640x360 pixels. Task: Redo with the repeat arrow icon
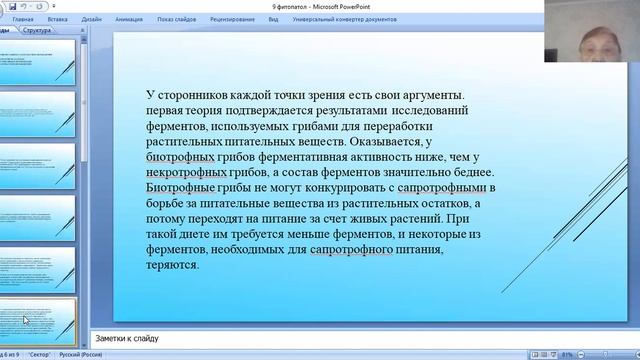pos(39,7)
